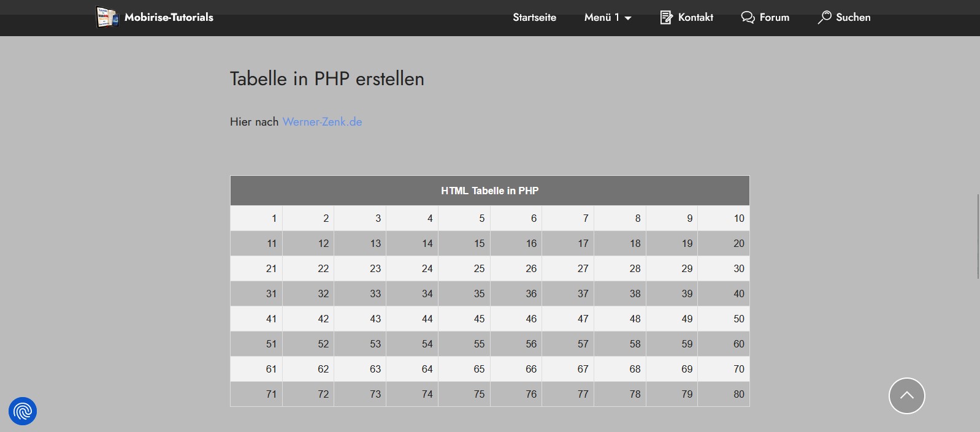This screenshot has width=980, height=432.
Task: Click the Kontakt form icon
Action: (666, 17)
